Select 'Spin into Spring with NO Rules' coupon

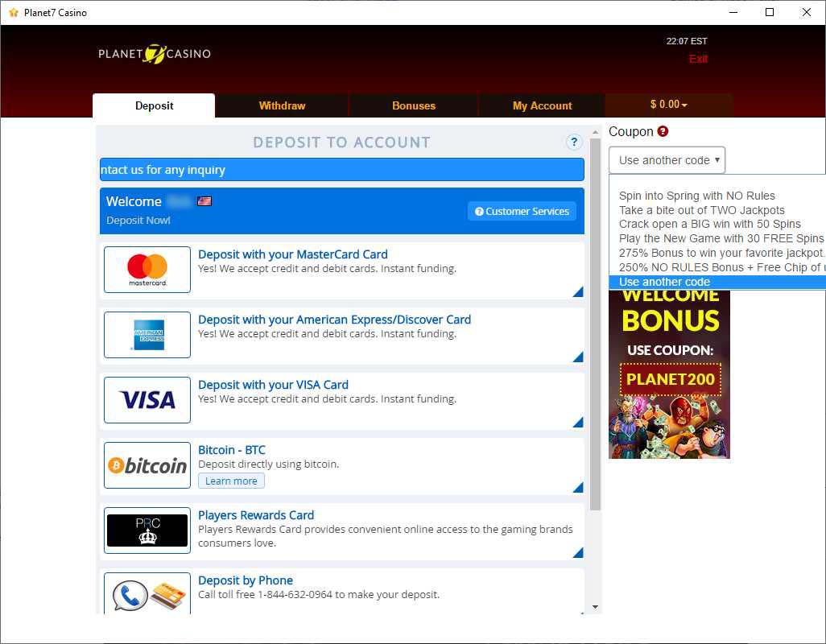point(717,196)
